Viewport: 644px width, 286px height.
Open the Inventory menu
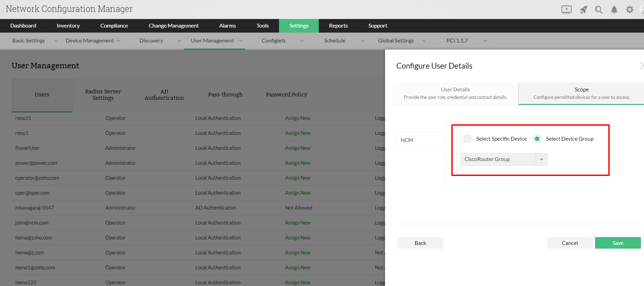(68, 26)
